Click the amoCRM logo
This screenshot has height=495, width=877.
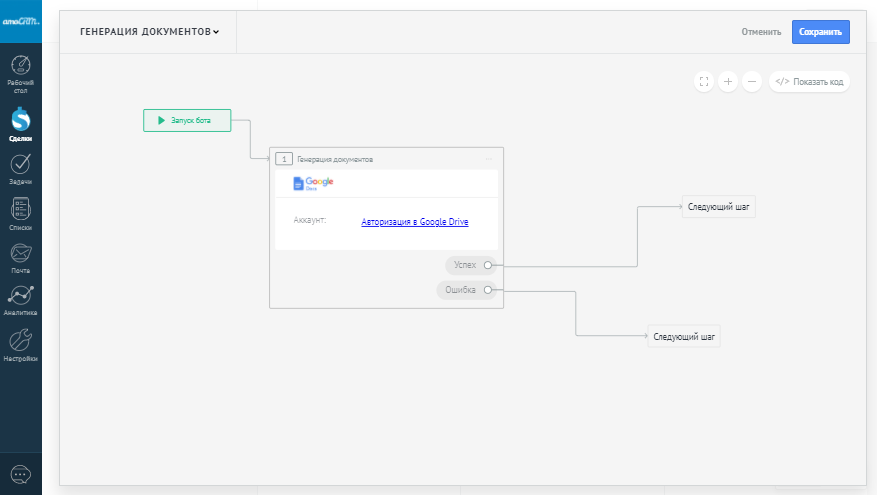coord(20,21)
